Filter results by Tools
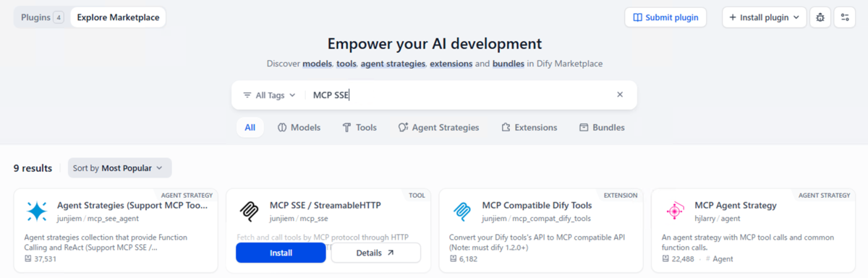The image size is (868, 278). click(x=359, y=127)
